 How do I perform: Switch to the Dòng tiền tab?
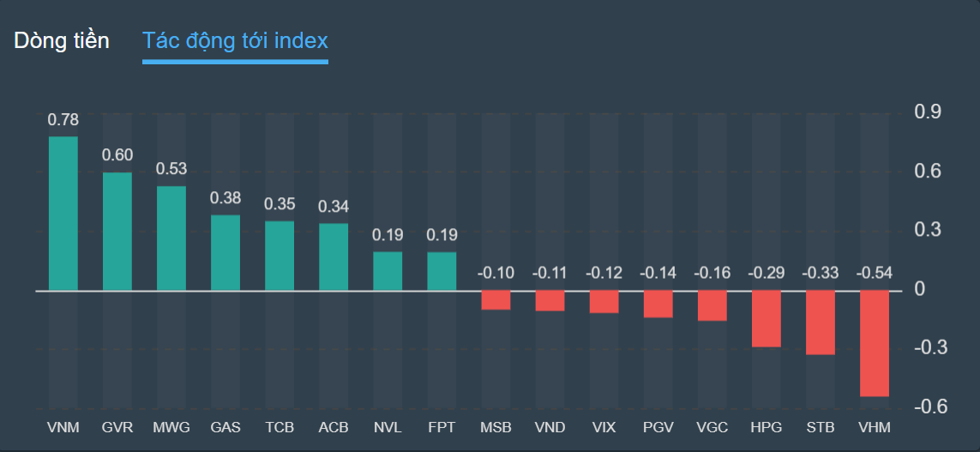pos(62,40)
